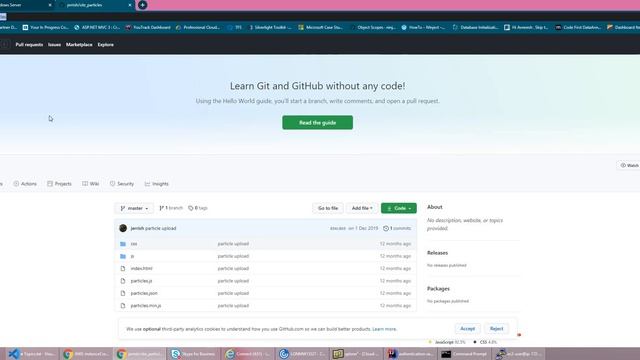The width and height of the screenshot is (640, 360).
Task: Open the css folder
Action: (134, 244)
